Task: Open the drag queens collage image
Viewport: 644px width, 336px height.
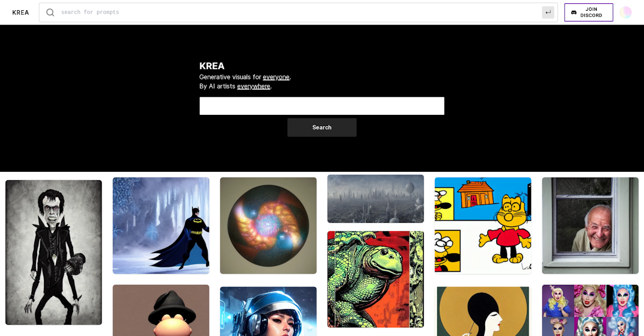Action: pyautogui.click(x=590, y=310)
